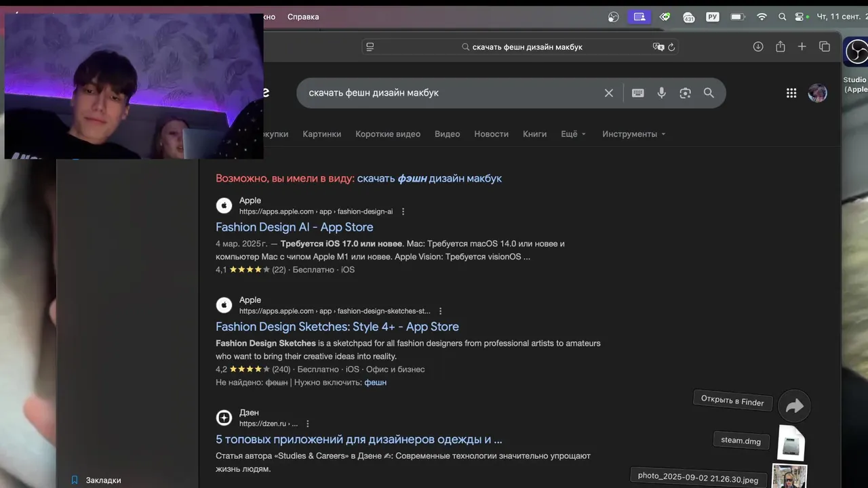Click Safari address bar
Viewport: 868px width, 488px height.
tap(521, 47)
